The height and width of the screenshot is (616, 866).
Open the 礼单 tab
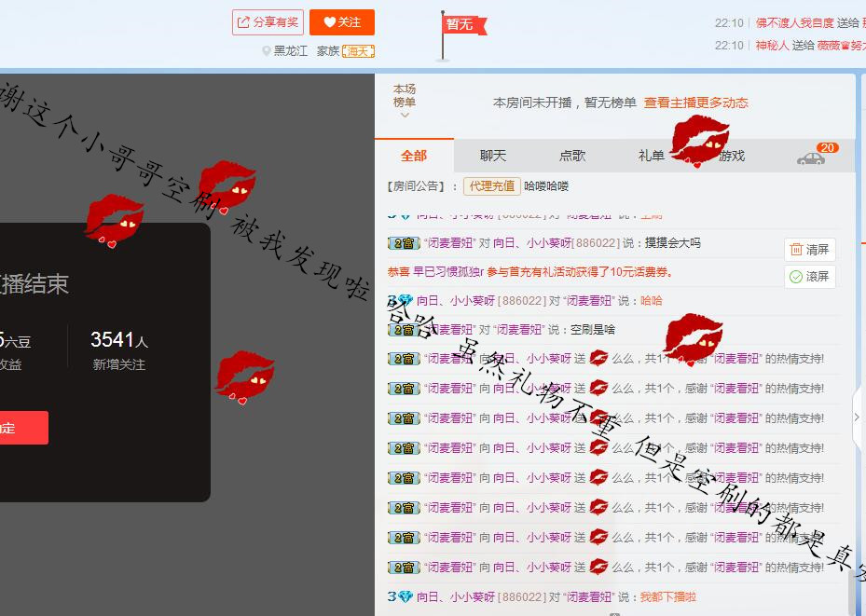652,156
